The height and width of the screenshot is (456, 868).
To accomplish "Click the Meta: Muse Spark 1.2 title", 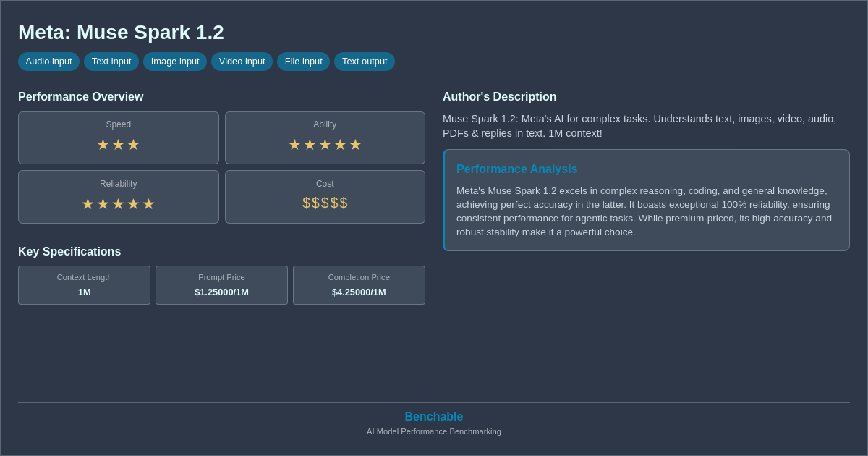I will coord(121,33).
